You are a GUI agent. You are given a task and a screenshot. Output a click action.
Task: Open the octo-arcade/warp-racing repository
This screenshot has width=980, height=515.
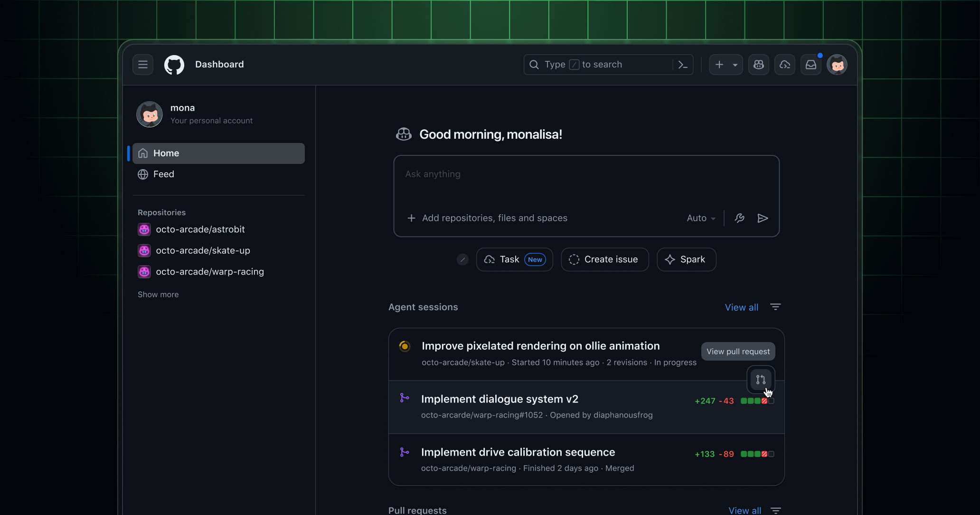click(210, 271)
